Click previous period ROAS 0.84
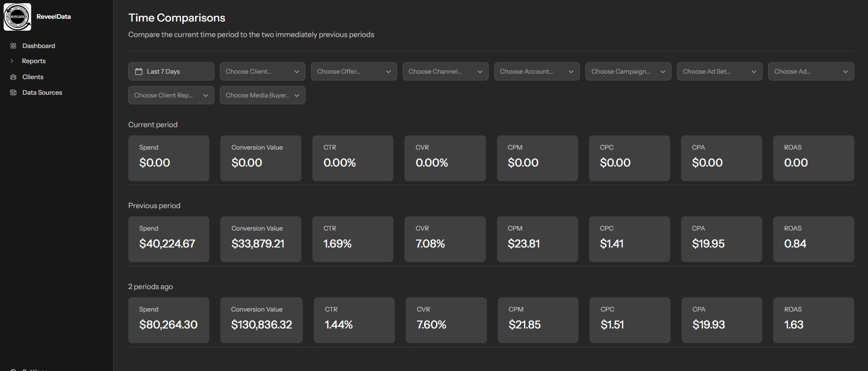This screenshot has height=371, width=868. click(813, 239)
